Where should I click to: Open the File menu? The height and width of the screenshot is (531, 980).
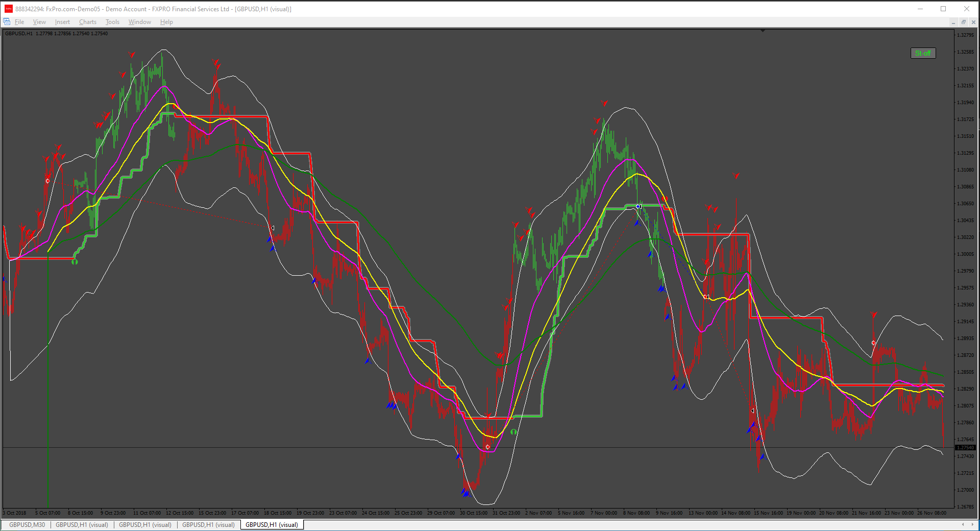point(19,22)
